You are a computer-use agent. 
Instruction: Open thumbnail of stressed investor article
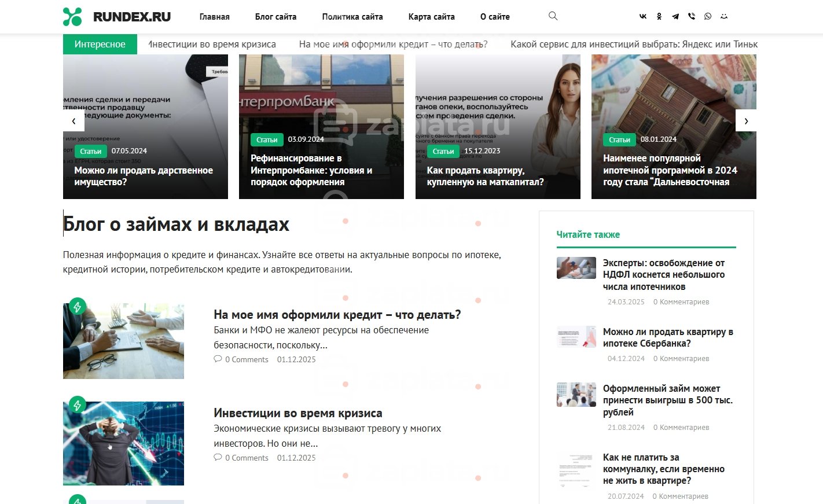(123, 443)
